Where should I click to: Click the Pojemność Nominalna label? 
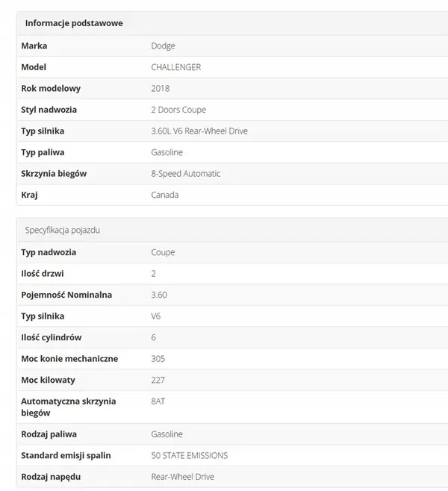point(66,295)
